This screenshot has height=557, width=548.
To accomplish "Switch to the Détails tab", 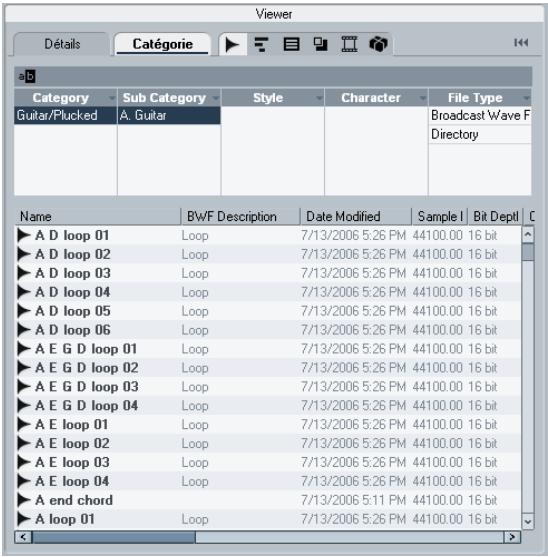I will (x=62, y=44).
